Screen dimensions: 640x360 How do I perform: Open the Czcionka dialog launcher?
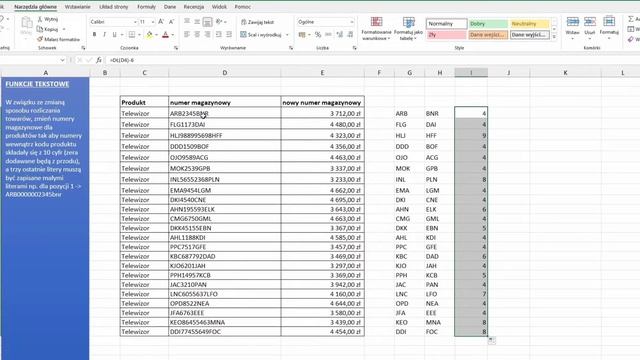[176, 48]
